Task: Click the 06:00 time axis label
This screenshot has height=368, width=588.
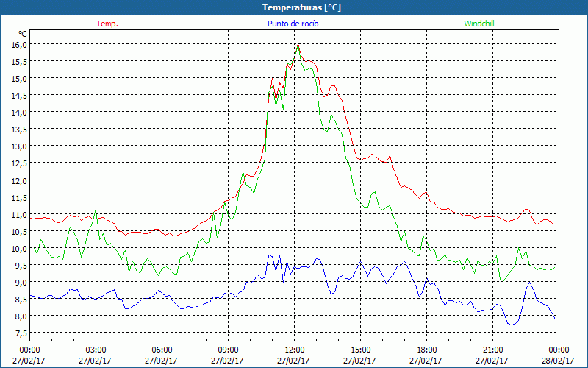Action: [162, 350]
